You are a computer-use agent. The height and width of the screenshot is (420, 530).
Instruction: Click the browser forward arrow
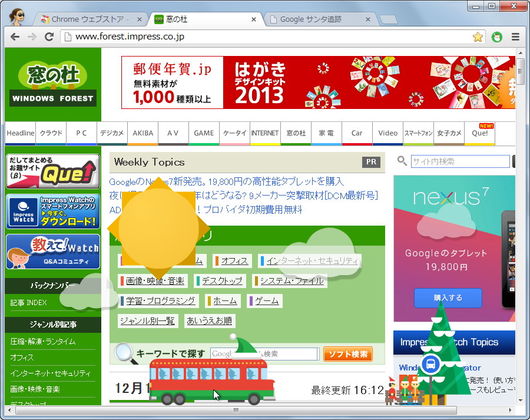32,37
